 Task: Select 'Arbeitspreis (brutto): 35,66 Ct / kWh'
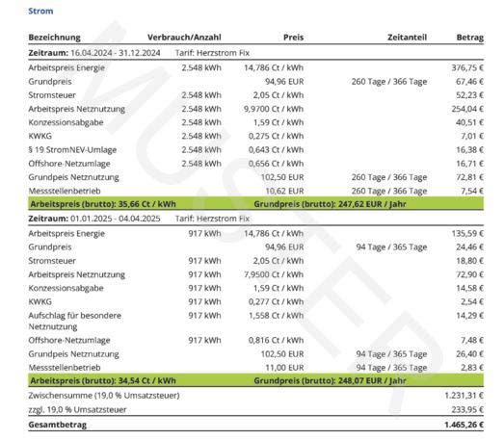(103, 204)
